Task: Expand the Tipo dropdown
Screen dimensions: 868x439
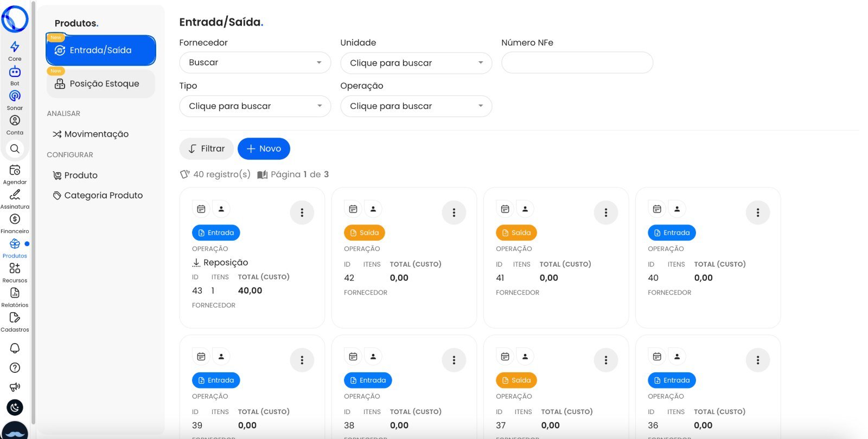Action: pos(255,106)
